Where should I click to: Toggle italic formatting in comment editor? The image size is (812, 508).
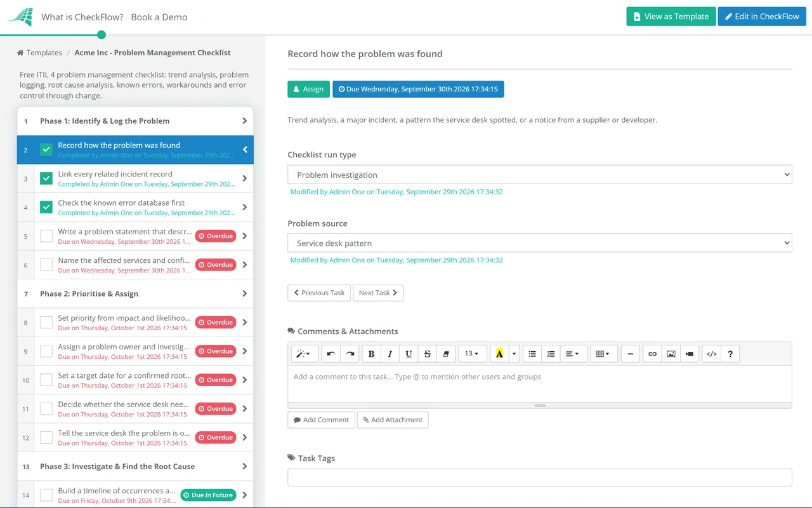tap(390, 354)
